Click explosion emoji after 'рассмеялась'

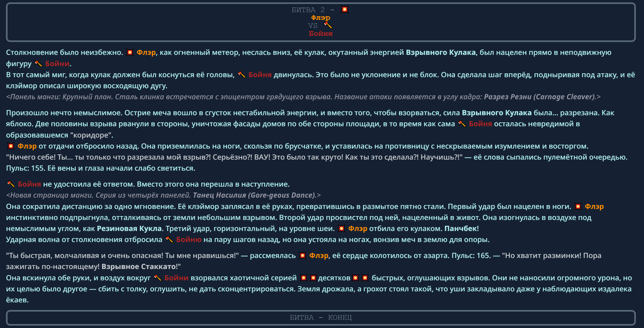pyautogui.click(x=302, y=256)
